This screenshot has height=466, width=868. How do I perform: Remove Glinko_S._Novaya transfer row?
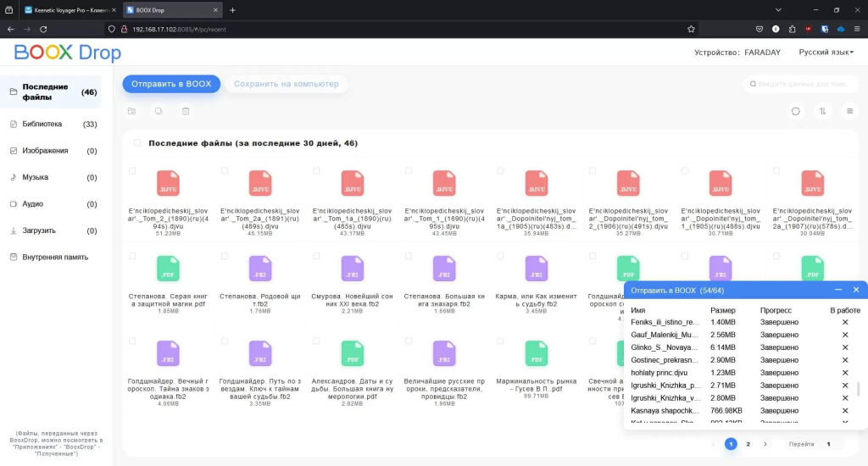(x=845, y=347)
